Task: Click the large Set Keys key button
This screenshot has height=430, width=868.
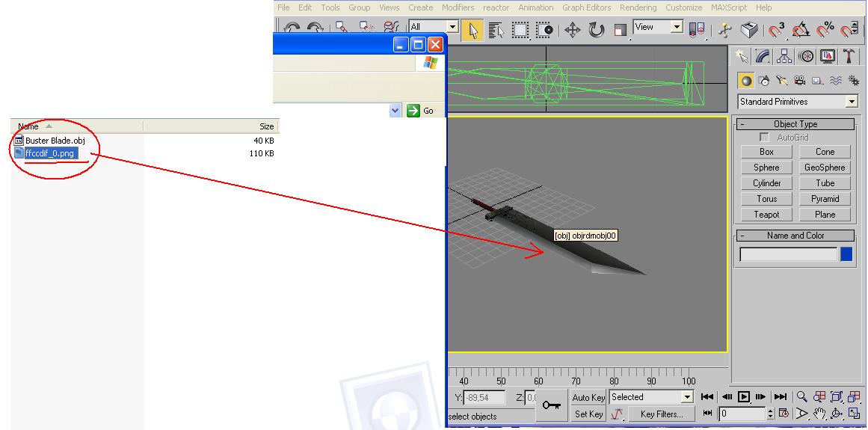Action: (551, 405)
